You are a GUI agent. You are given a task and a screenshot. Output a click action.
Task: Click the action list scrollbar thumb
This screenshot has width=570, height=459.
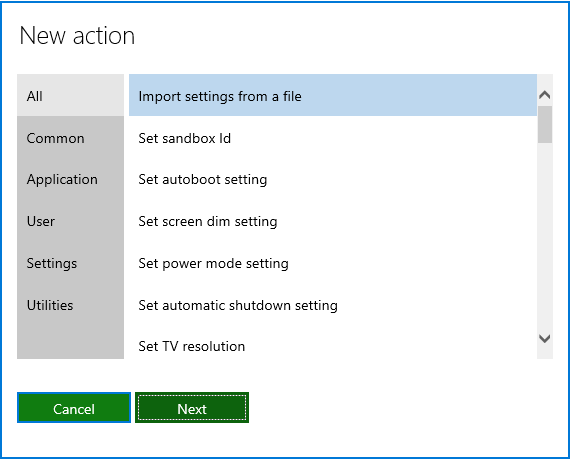[545, 124]
